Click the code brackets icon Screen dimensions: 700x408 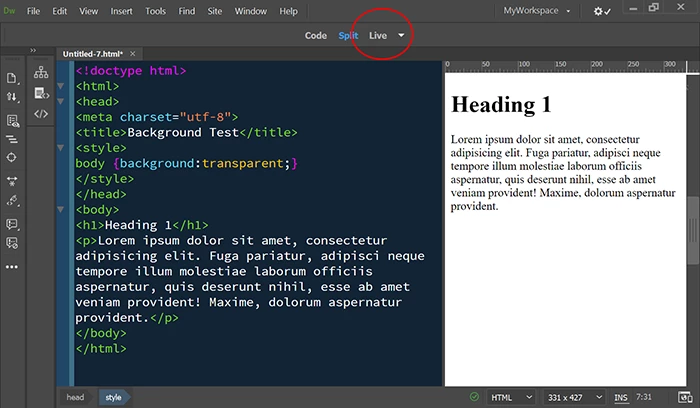click(x=41, y=114)
